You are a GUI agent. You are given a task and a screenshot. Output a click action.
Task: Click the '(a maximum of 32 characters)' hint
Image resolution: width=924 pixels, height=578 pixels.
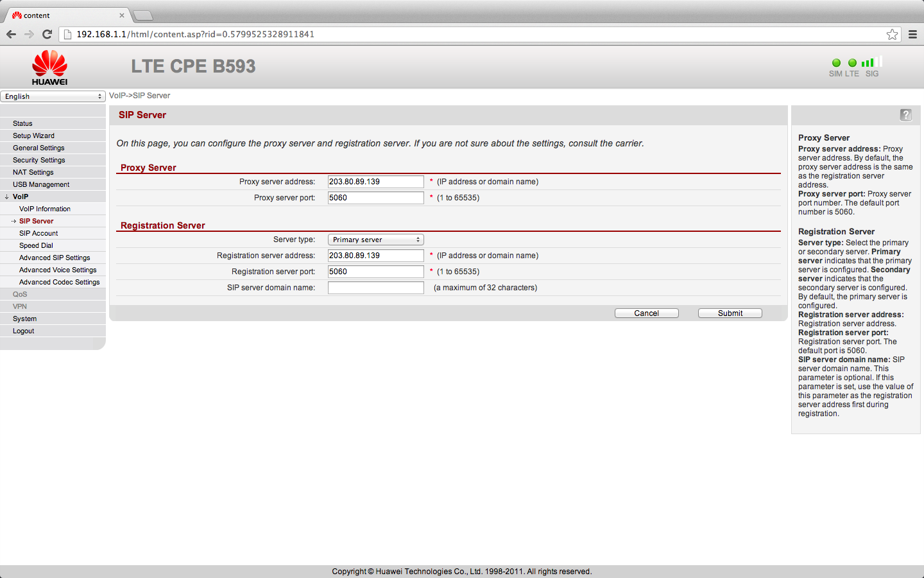485,288
